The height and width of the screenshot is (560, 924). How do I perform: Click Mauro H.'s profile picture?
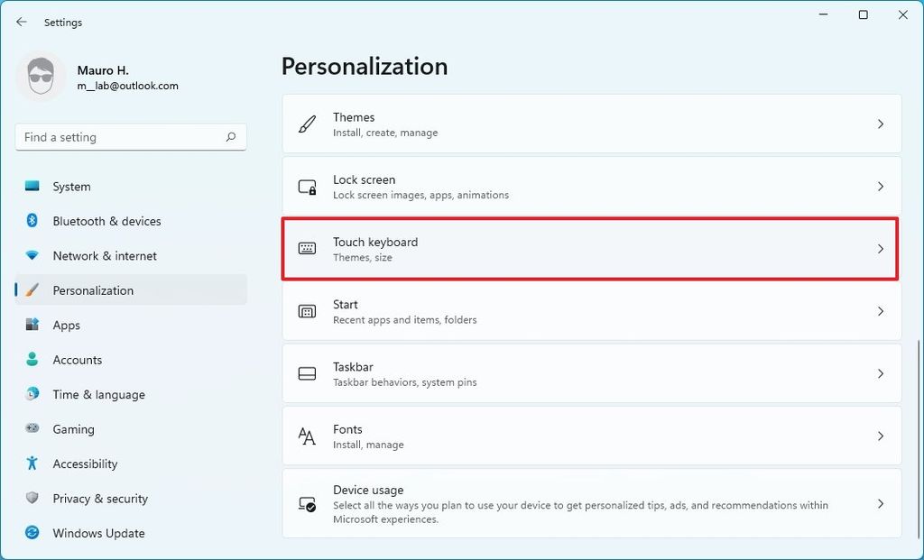(x=42, y=76)
